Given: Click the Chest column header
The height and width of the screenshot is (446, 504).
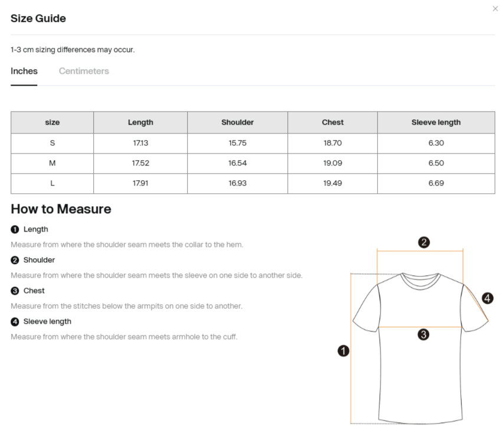Looking at the screenshot, I should [332, 122].
